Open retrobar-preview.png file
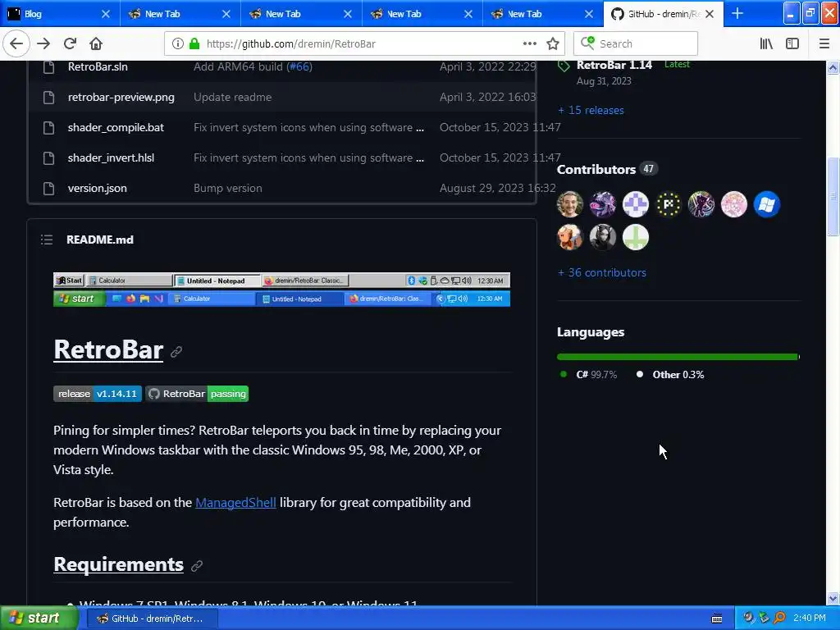 point(121,97)
